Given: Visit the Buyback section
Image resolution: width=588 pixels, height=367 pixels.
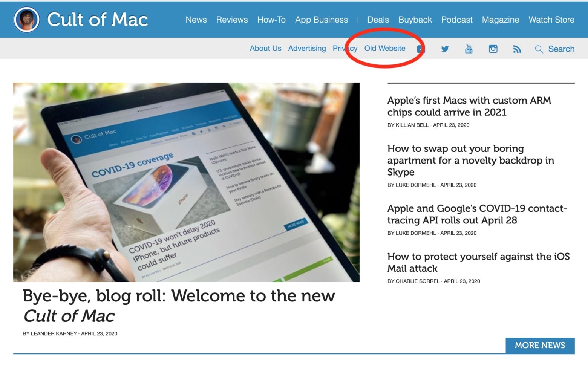Looking at the screenshot, I should click(415, 20).
